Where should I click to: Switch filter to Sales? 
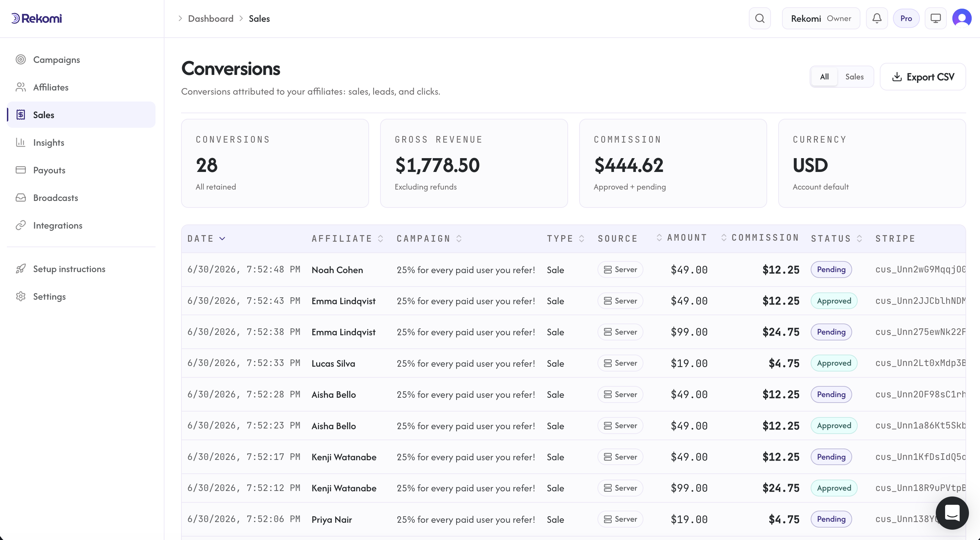[855, 77]
